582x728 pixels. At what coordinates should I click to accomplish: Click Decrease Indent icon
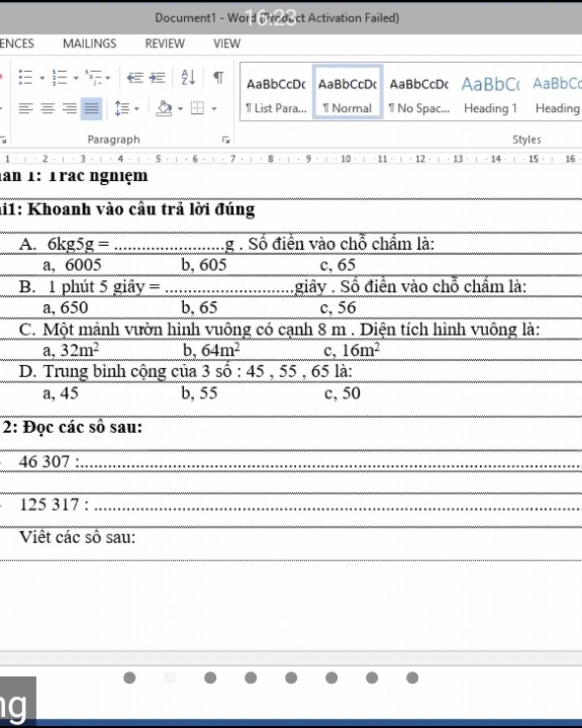(x=135, y=77)
